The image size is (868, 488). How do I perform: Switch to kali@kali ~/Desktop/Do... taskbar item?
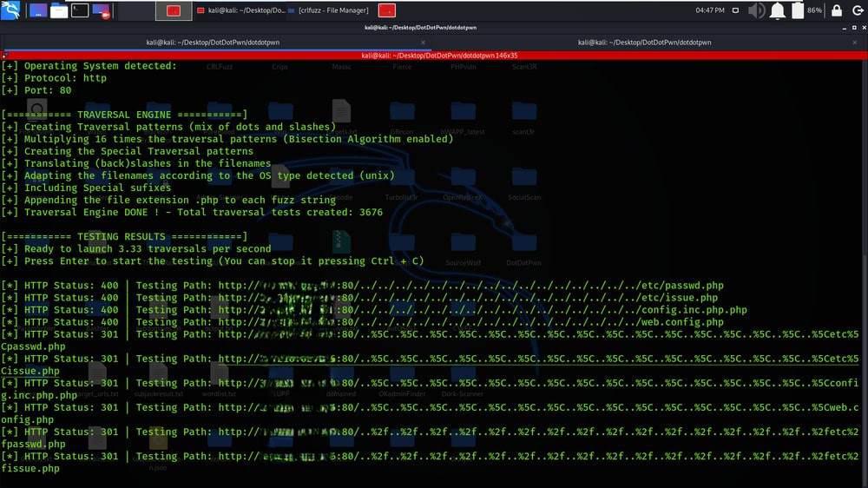click(240, 10)
